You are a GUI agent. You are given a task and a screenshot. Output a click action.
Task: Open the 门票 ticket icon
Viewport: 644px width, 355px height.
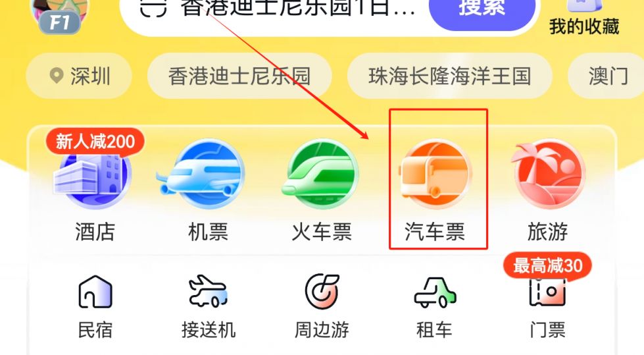(x=548, y=292)
